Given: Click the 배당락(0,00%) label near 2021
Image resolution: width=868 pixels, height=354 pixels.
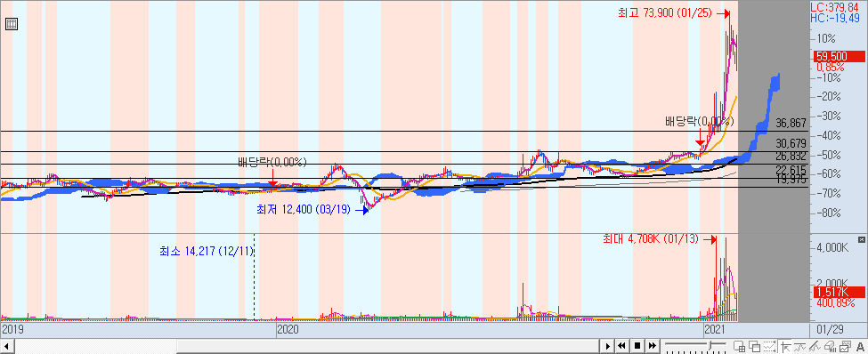Looking at the screenshot, I should tap(699, 121).
